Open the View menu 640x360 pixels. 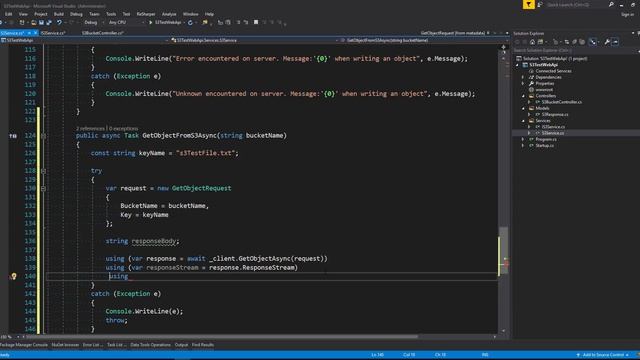(23, 14)
